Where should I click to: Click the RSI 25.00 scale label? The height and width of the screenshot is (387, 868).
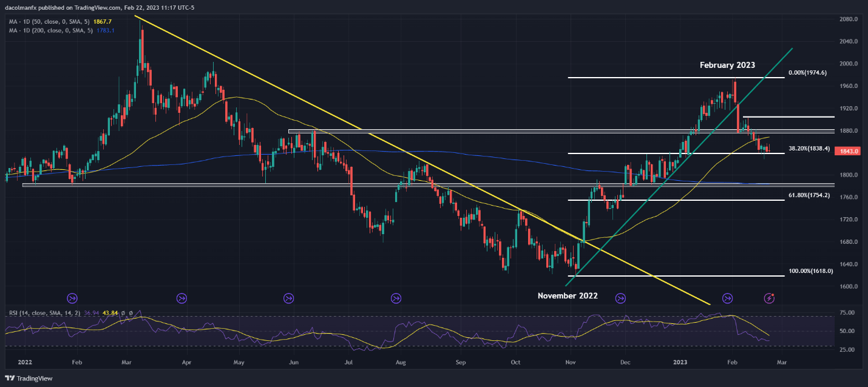click(848, 350)
